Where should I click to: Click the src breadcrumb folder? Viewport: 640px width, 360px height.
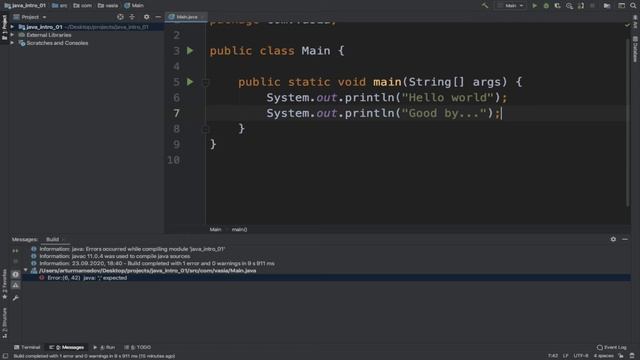(60, 6)
